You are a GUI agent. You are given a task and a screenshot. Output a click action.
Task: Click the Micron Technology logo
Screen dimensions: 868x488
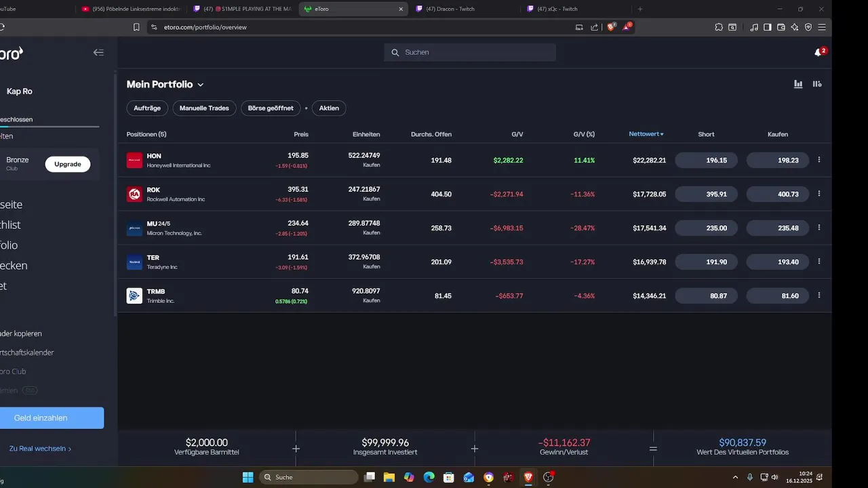134,228
